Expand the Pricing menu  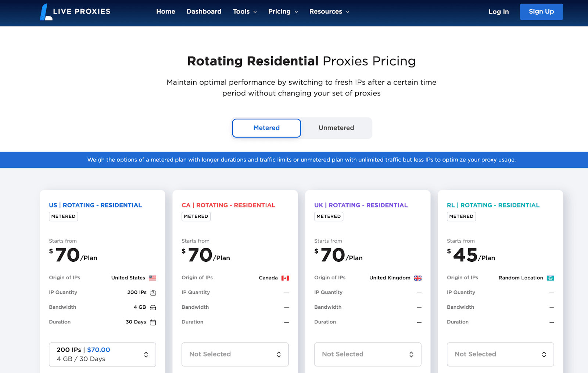click(283, 11)
